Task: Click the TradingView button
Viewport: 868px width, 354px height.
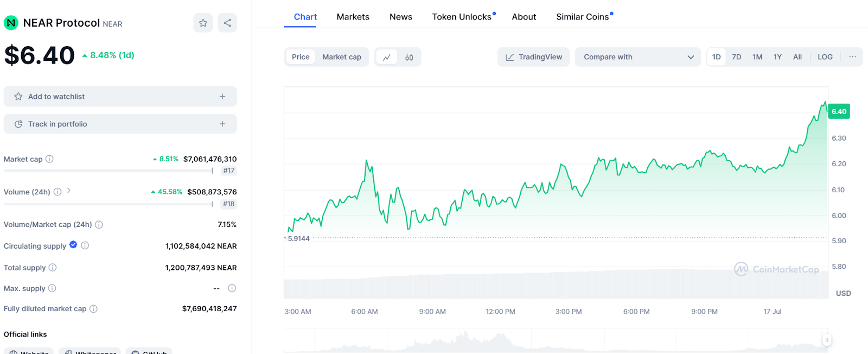Action: (x=533, y=57)
